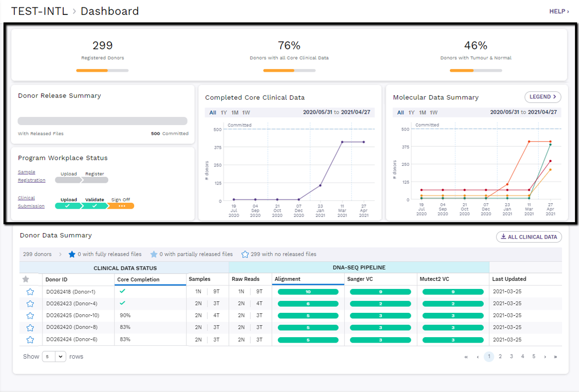
Task: Click the star icon for donor DO262425
Action: (30, 316)
